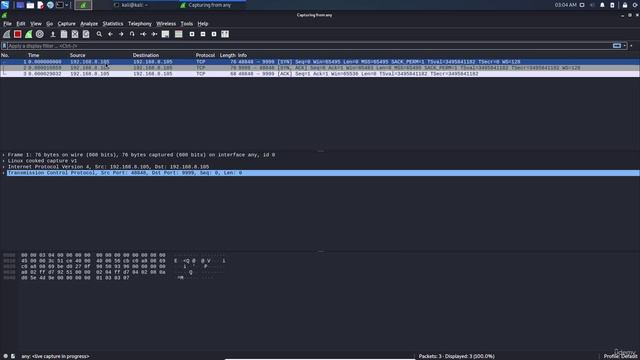Image resolution: width=640 pixels, height=360 pixels.
Task: Click the lock screen icon in panel
Action: pos(625,5)
